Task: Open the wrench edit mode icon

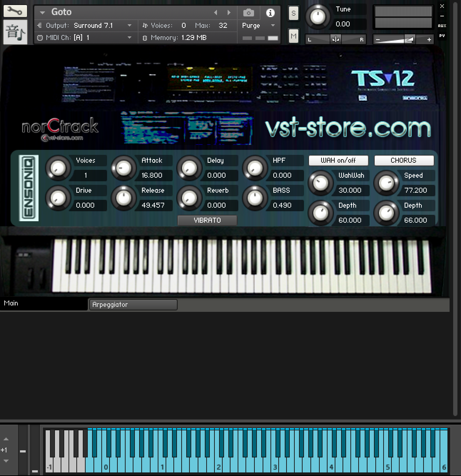Action: pyautogui.click(x=15, y=10)
